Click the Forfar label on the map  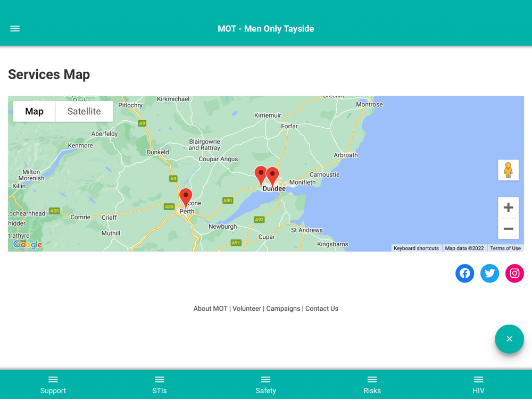click(x=289, y=126)
